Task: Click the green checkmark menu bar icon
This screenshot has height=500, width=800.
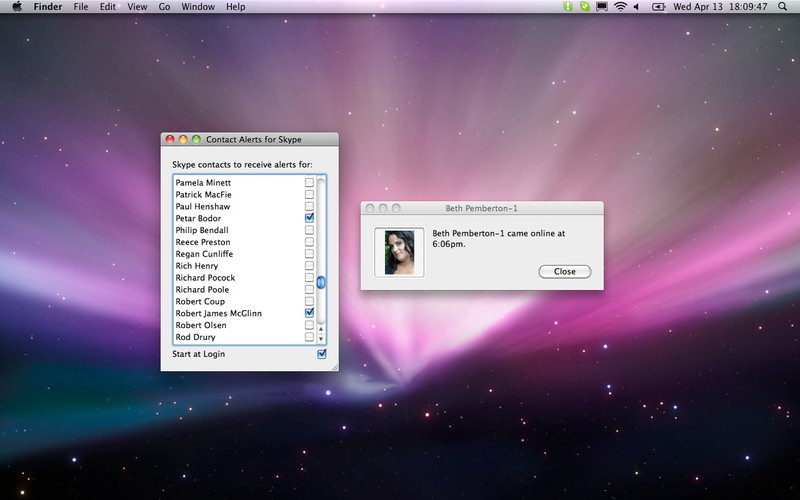Action: 585,7
